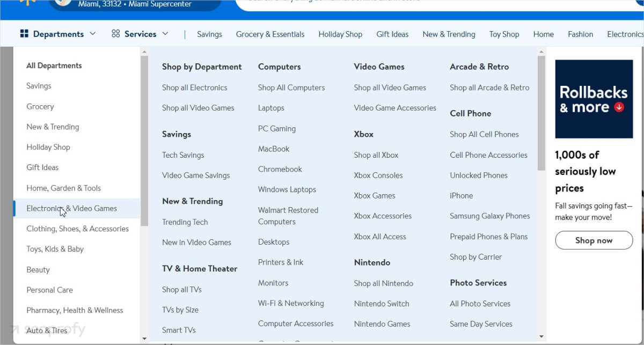This screenshot has width=644, height=345.
Task: Click Shop all Electronics link
Action: point(194,87)
